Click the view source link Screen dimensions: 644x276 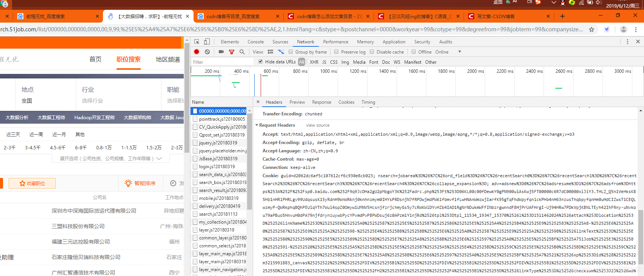point(318,125)
